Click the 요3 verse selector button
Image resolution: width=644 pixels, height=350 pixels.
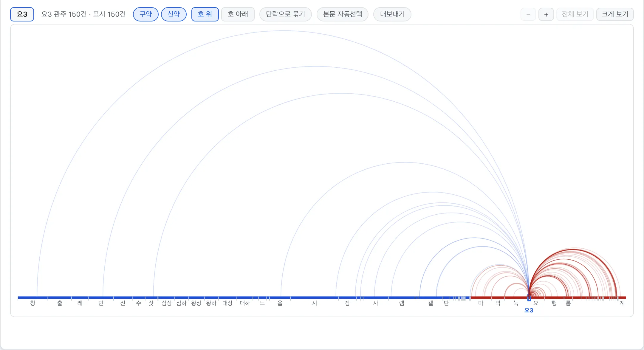(x=22, y=14)
